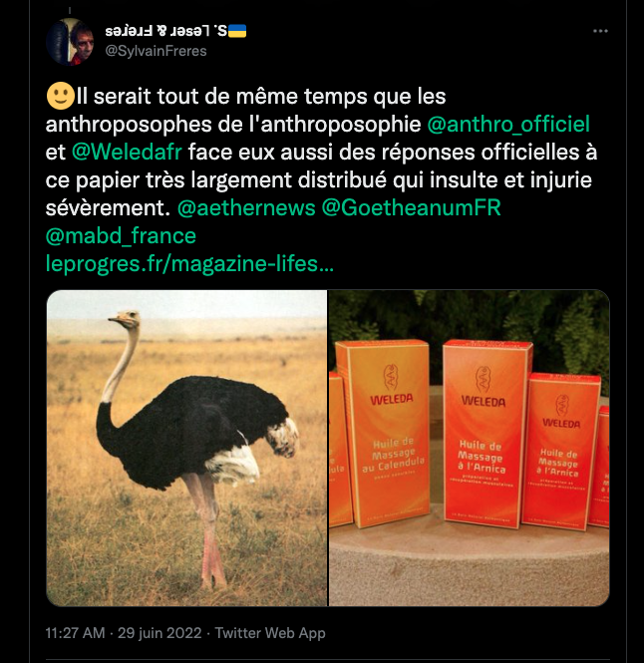Image resolution: width=644 pixels, height=663 pixels.
Task: Open the three-dot more options menu
Action: pos(600,31)
